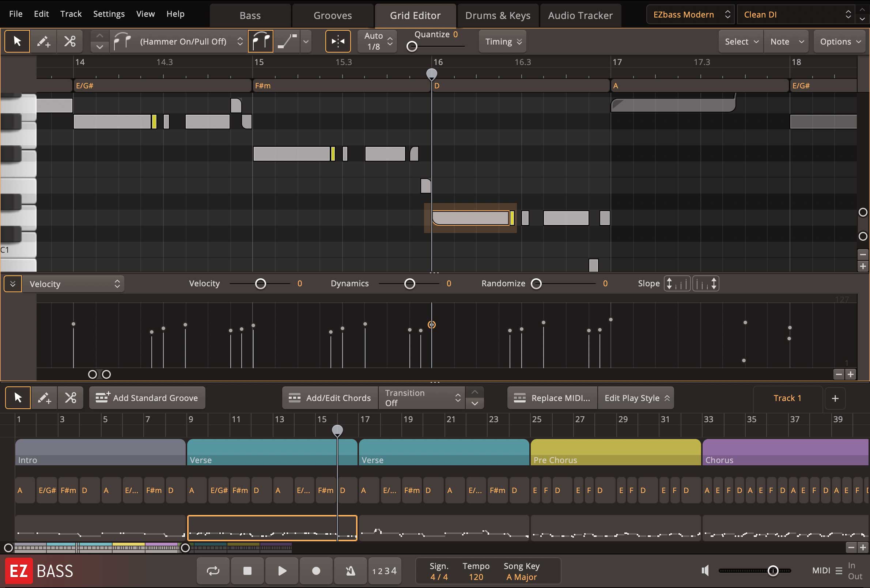Click the Record button in transport
This screenshot has height=588, width=870.
(x=316, y=570)
